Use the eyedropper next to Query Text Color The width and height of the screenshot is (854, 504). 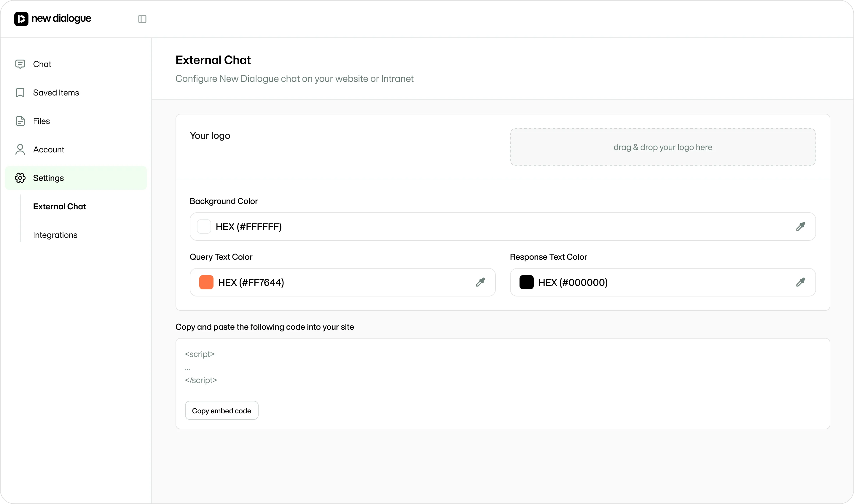tap(480, 282)
